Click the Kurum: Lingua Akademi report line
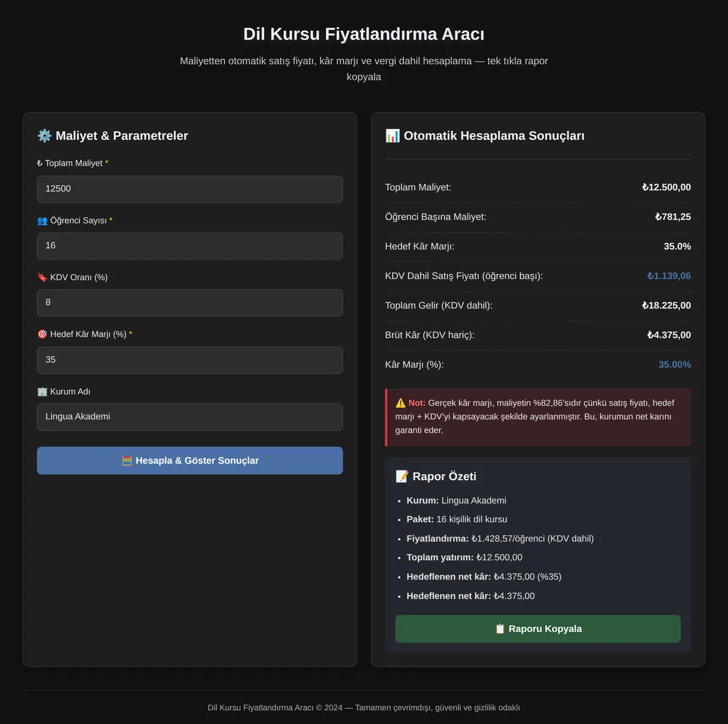 pyautogui.click(x=456, y=501)
